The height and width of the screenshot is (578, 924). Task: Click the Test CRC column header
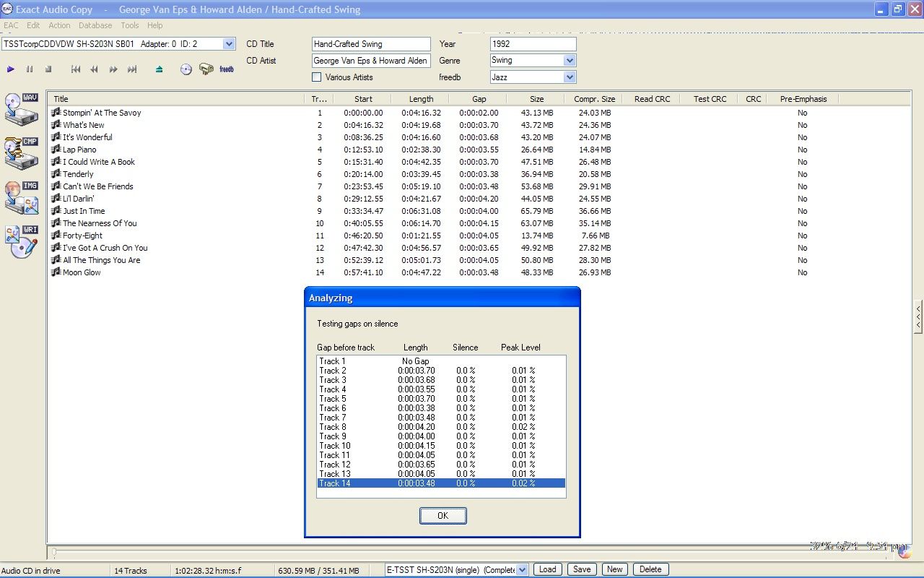pyautogui.click(x=710, y=99)
